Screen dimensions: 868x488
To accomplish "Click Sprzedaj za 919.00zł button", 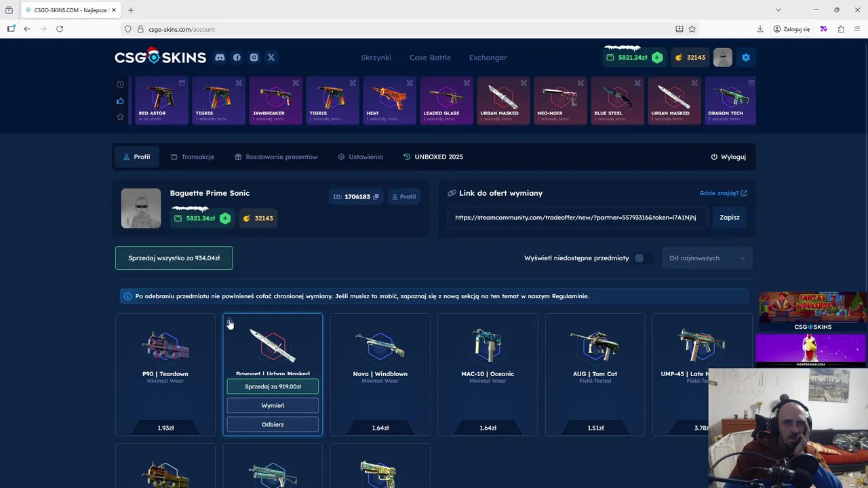I will coord(273,386).
